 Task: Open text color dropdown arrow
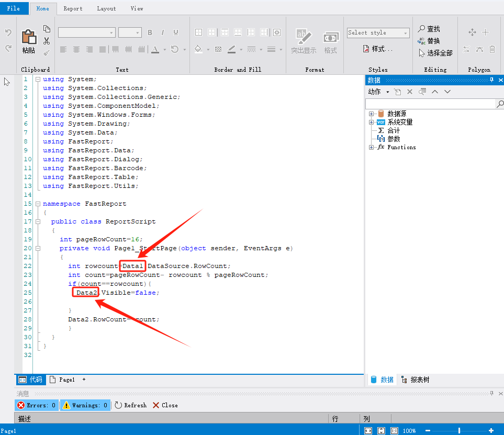[x=164, y=50]
